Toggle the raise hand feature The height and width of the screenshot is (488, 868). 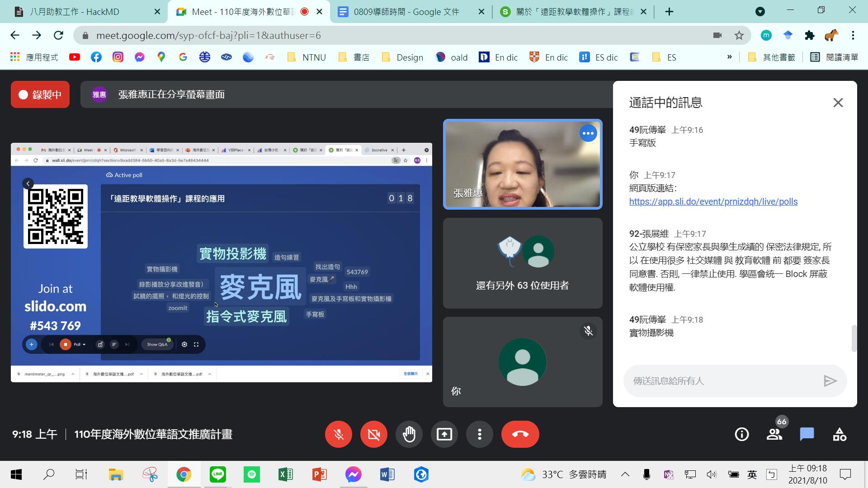409,434
